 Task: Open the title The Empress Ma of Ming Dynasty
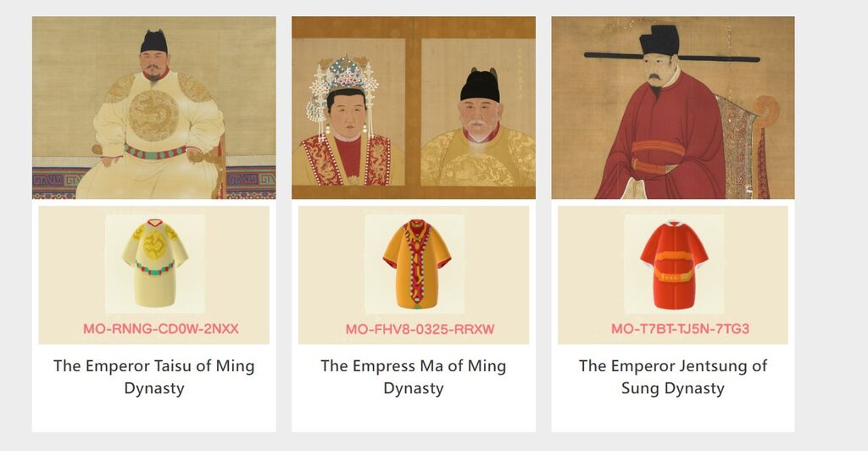coord(414,377)
